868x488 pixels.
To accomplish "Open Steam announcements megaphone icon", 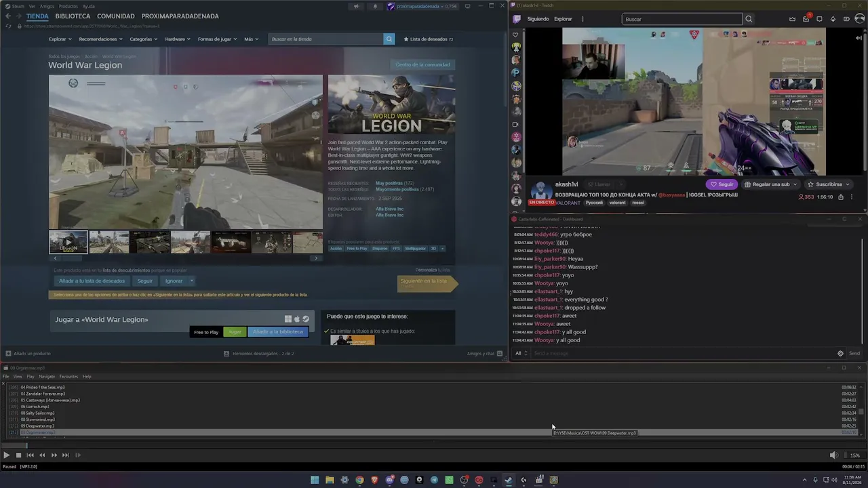I will pyautogui.click(x=356, y=6).
